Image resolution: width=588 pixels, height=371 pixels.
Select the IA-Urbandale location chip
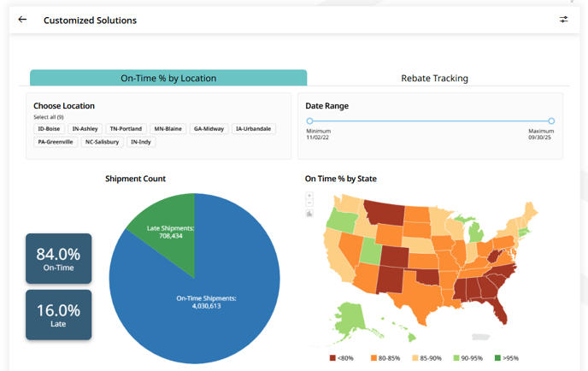coord(253,129)
